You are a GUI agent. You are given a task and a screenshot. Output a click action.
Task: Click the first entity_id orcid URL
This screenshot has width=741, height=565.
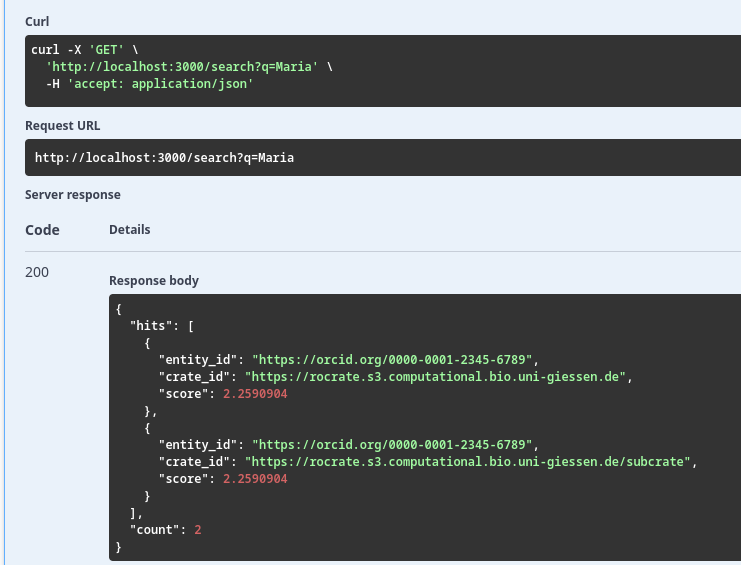(x=396, y=359)
